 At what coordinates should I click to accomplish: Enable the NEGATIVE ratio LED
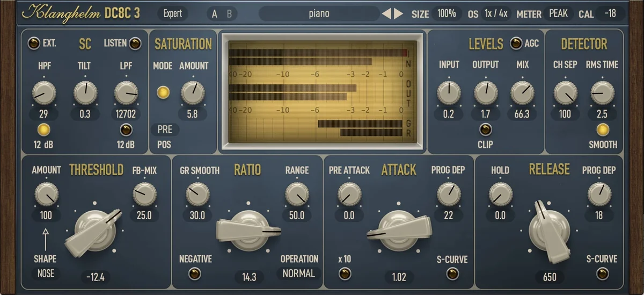pos(195,274)
